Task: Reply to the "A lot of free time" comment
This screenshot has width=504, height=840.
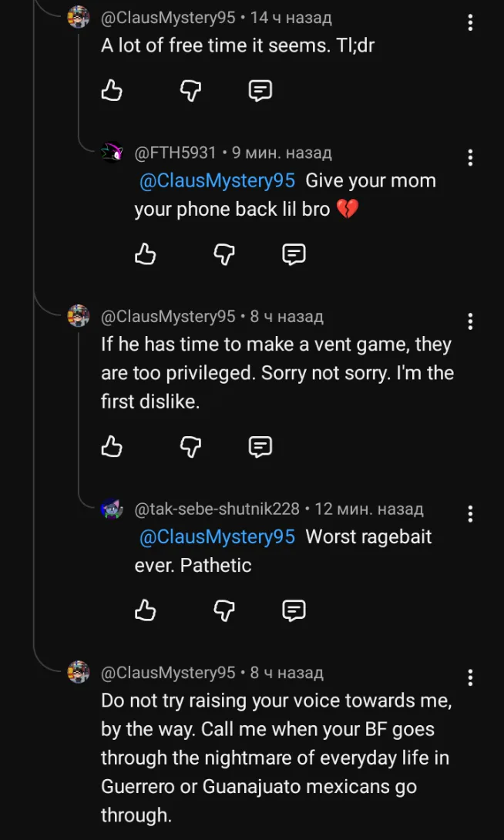Action: coord(260,91)
